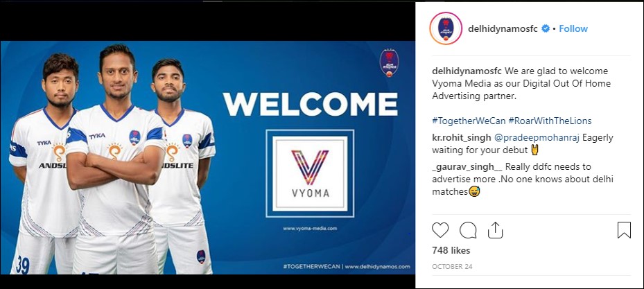The height and width of the screenshot is (289, 644).
Task: Click the WELCOME headline in the post image
Action: point(311,104)
